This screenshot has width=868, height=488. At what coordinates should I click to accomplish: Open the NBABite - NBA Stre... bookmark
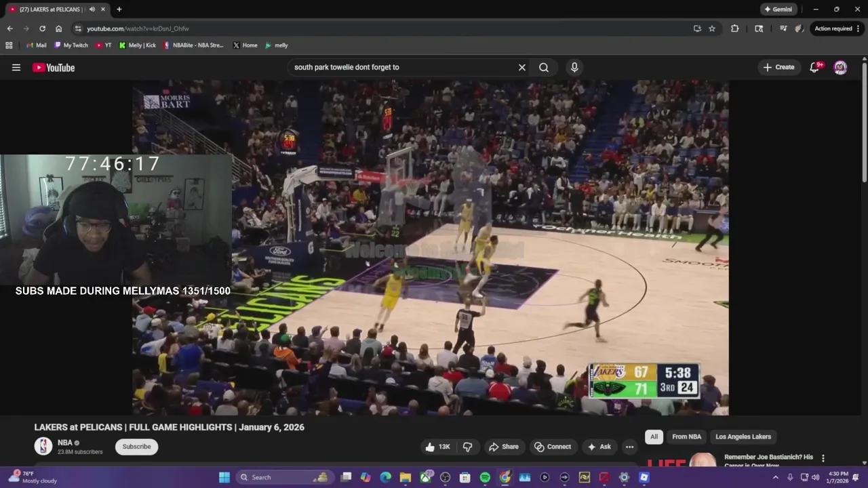click(x=193, y=45)
